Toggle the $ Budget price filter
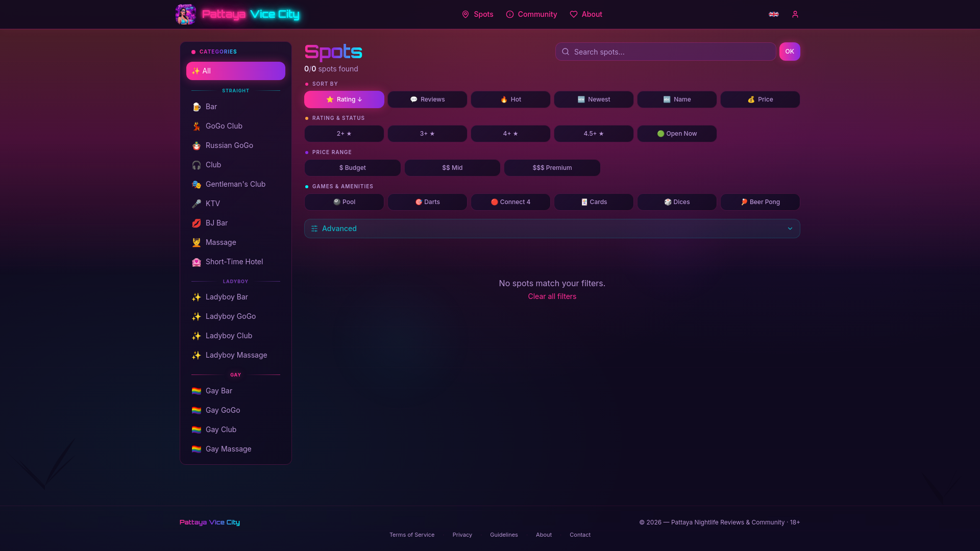This screenshot has width=980, height=551. pyautogui.click(x=353, y=168)
